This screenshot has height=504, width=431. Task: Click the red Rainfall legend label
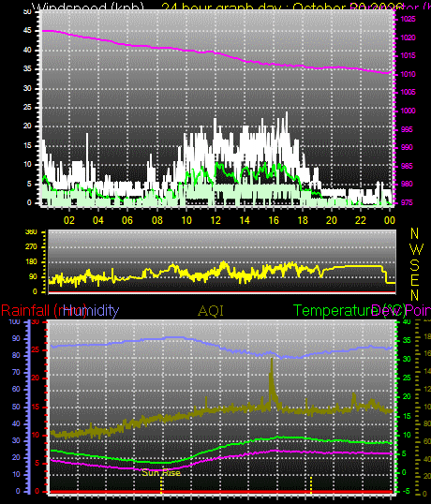pyautogui.click(x=43, y=311)
